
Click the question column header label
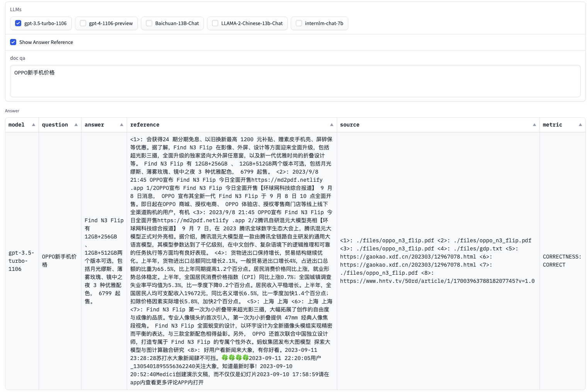(55, 125)
